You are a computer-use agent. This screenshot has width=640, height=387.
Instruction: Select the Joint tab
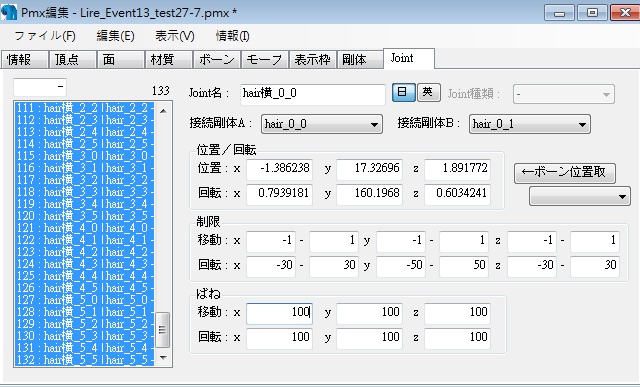tap(409, 58)
